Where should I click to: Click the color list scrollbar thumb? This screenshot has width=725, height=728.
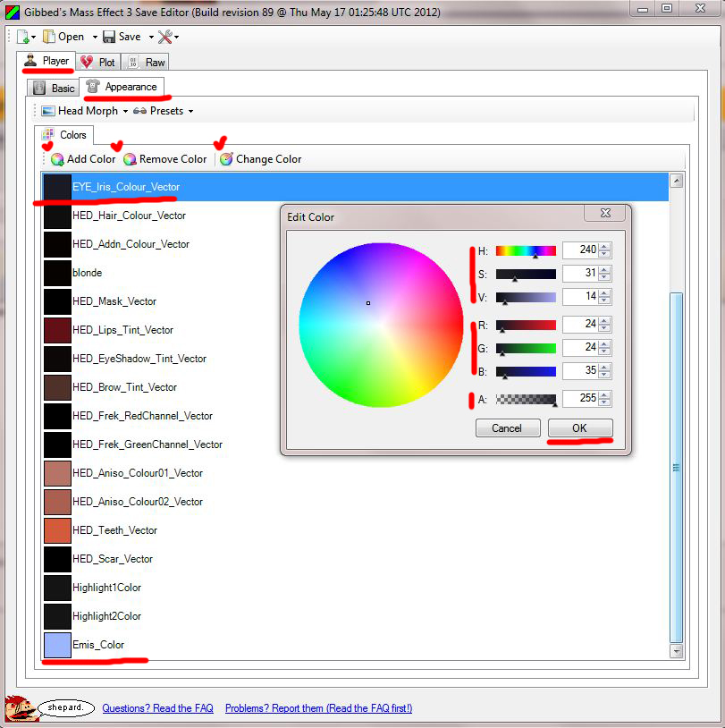(676, 468)
